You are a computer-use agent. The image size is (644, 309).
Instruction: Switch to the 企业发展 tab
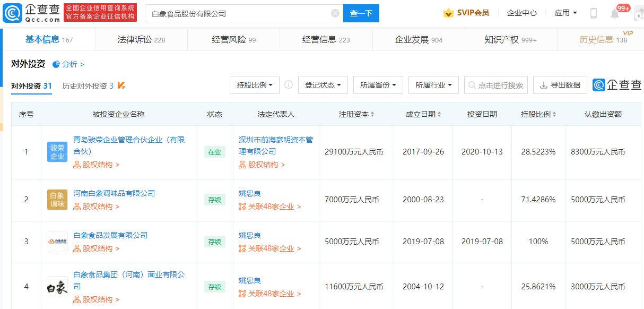[x=419, y=39]
